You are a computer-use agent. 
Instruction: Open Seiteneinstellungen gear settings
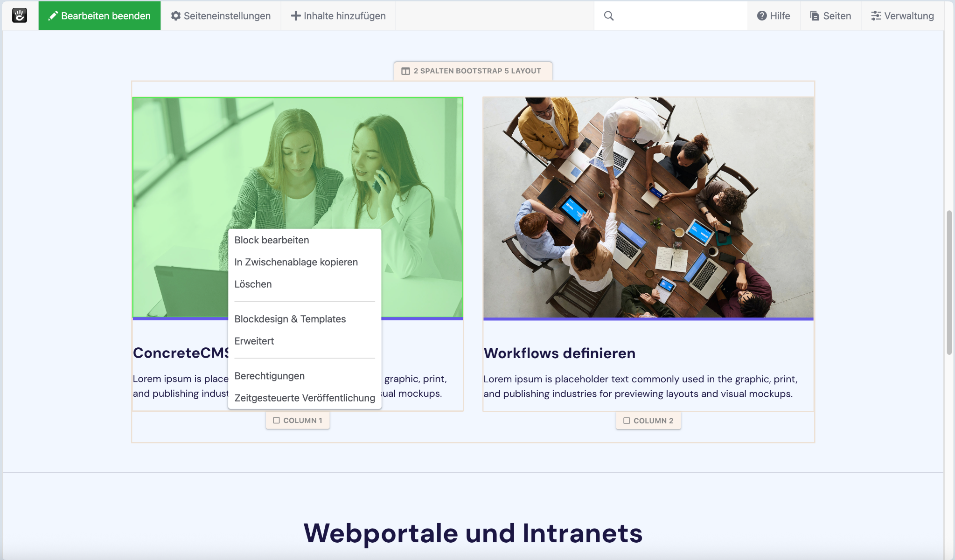(x=221, y=15)
